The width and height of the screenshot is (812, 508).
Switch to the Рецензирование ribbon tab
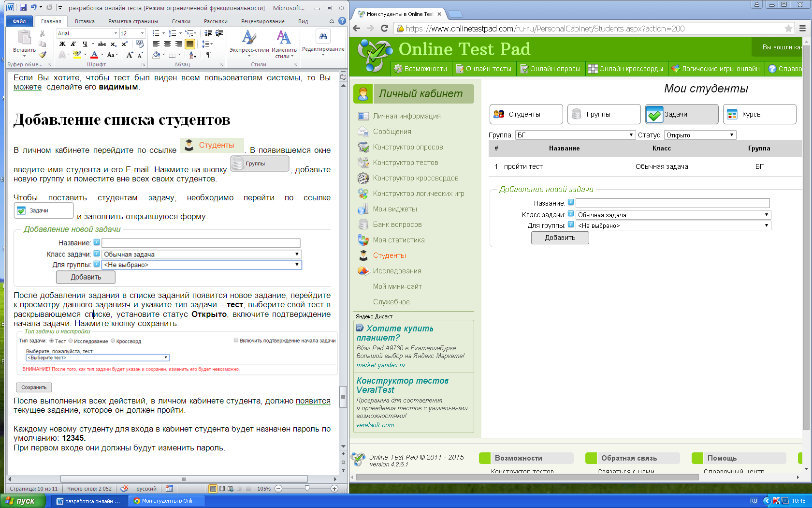tap(263, 21)
